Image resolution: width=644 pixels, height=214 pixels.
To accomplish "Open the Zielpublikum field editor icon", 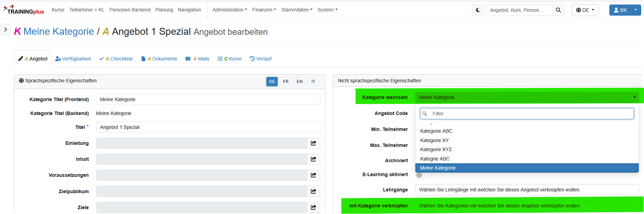I will click(313, 191).
